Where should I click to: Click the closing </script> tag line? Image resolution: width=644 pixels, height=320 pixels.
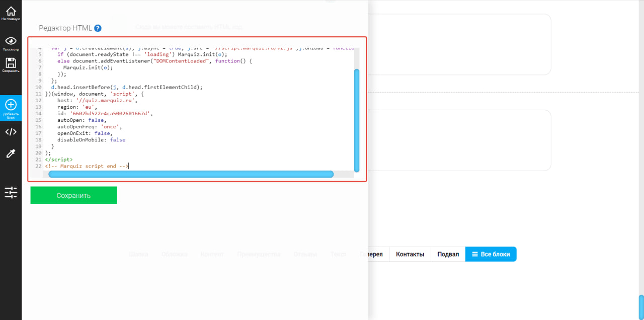58,159
